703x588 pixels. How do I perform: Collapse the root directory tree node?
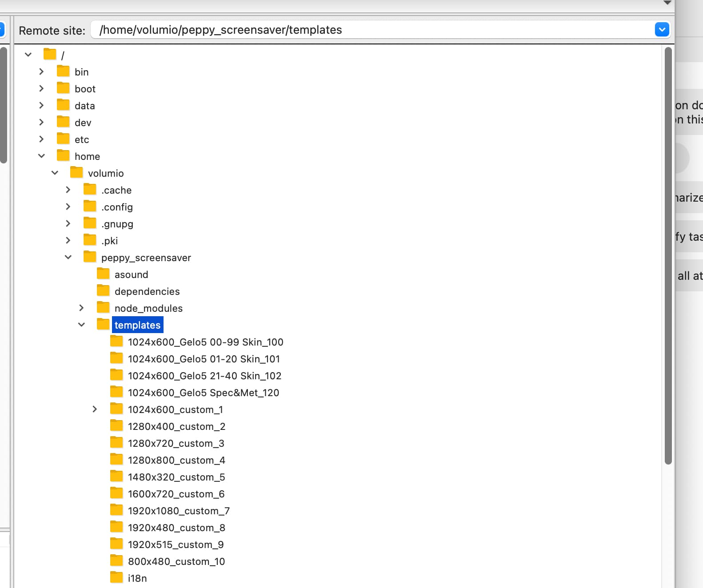pyautogui.click(x=28, y=55)
